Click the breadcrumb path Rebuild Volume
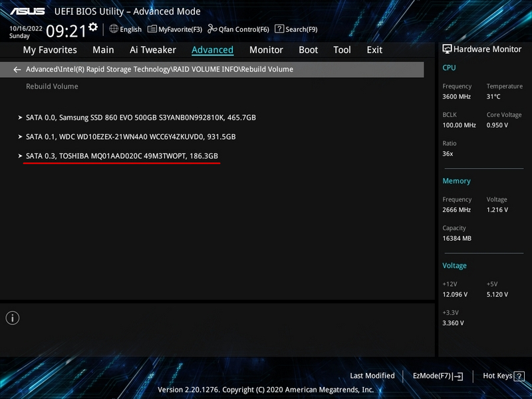 click(160, 69)
